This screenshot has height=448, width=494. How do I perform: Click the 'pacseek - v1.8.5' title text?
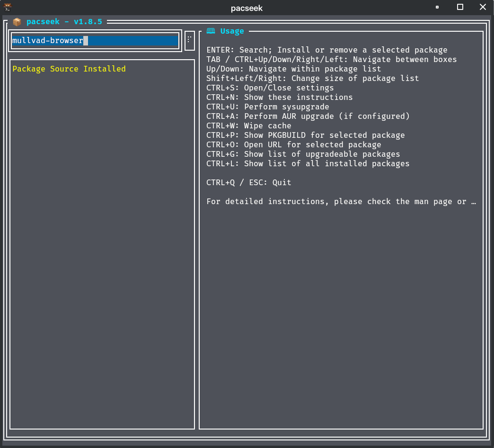tap(64, 22)
